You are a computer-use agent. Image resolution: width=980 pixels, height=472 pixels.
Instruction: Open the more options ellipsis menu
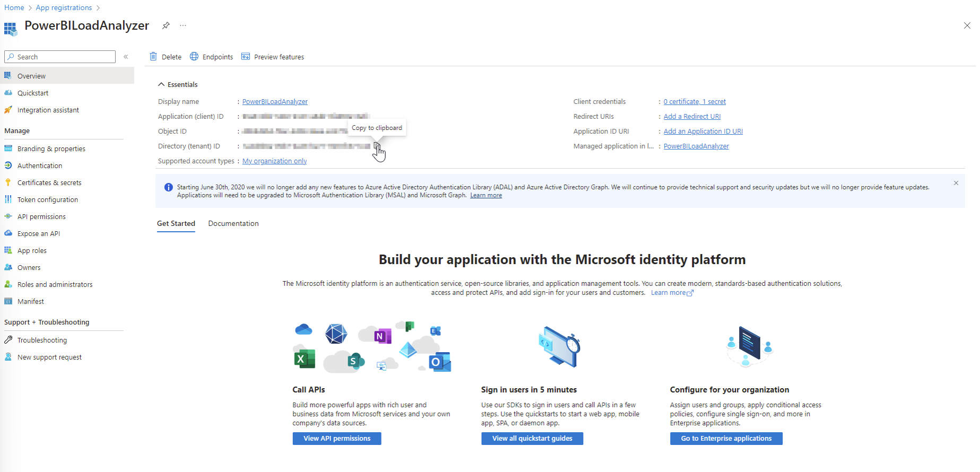183,25
